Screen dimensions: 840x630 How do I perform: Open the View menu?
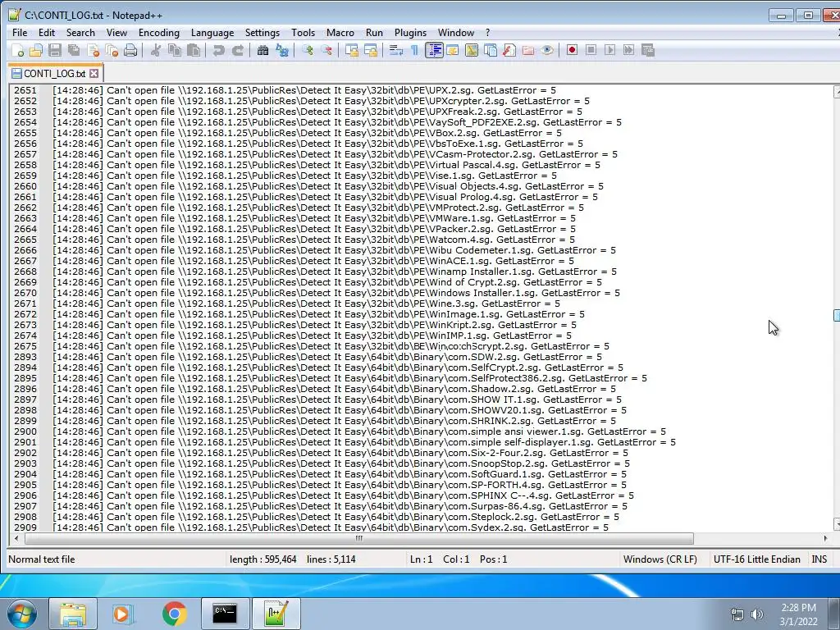click(116, 33)
